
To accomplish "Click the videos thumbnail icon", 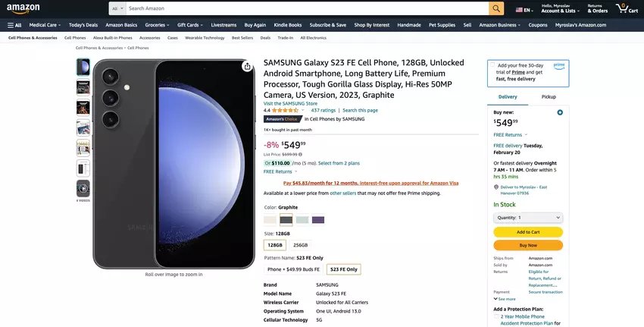I will tap(83, 187).
